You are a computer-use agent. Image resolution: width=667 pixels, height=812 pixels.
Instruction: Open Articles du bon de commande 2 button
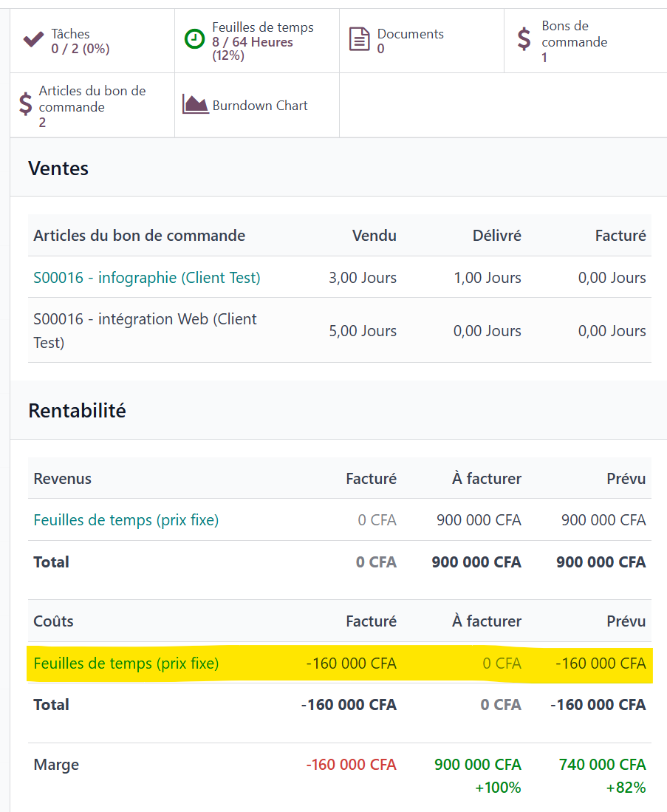(92, 106)
